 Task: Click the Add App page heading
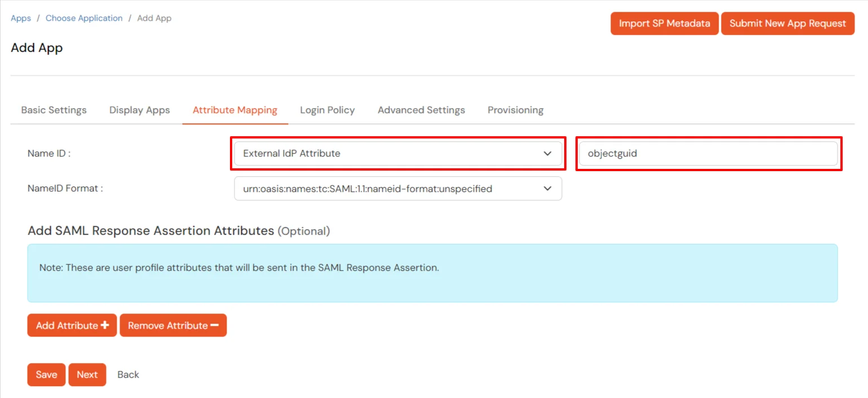click(x=37, y=48)
